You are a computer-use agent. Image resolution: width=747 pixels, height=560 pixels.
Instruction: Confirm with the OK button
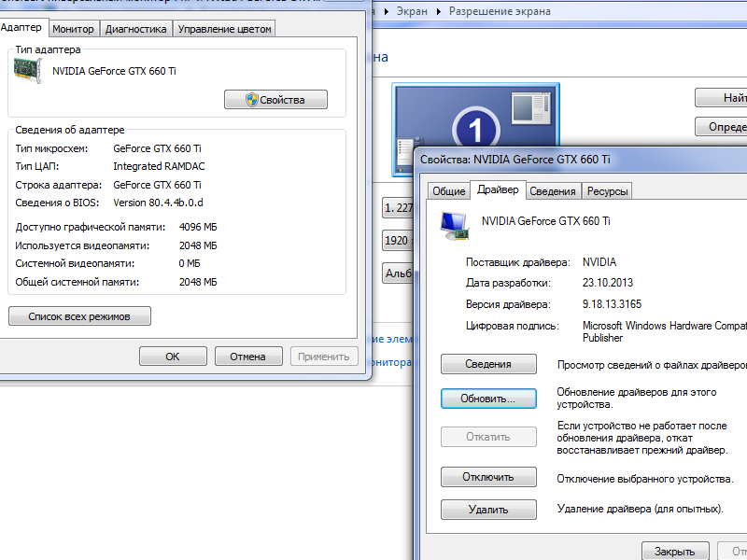point(173,357)
